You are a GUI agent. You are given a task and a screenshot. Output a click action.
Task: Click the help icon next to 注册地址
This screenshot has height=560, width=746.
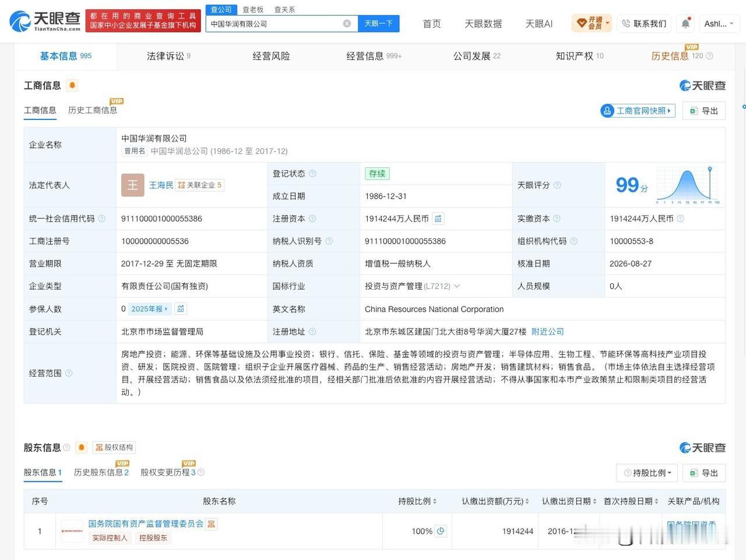(x=312, y=332)
